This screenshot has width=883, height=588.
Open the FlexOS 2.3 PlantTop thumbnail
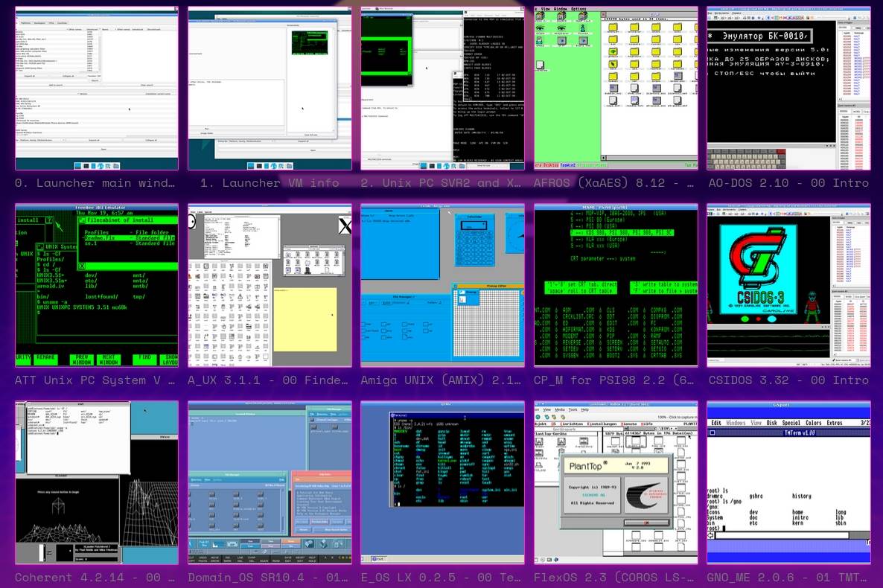click(616, 482)
